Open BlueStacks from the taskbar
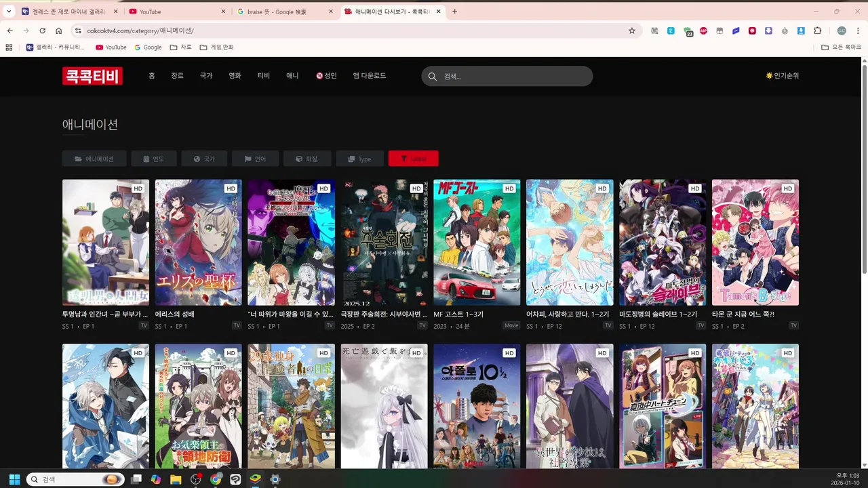 click(x=255, y=479)
